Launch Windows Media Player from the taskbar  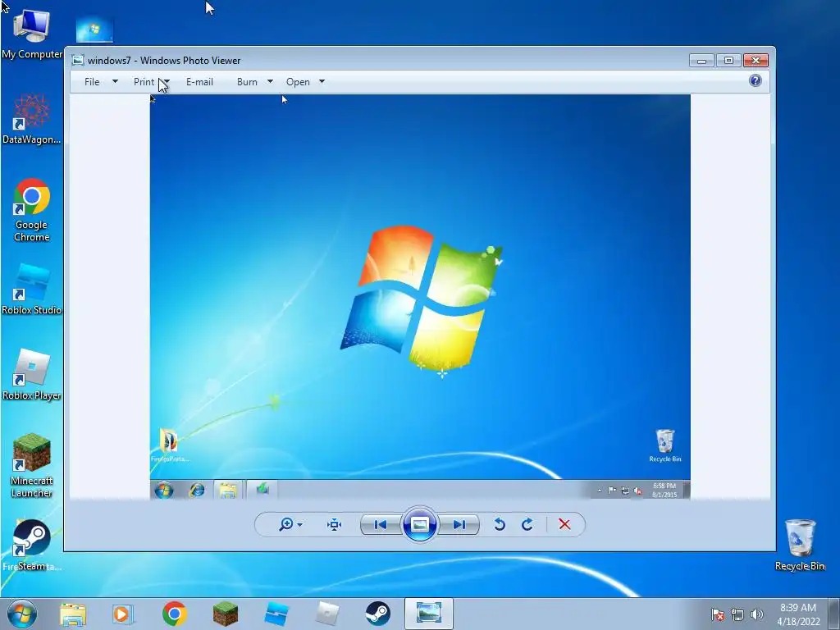point(123,614)
